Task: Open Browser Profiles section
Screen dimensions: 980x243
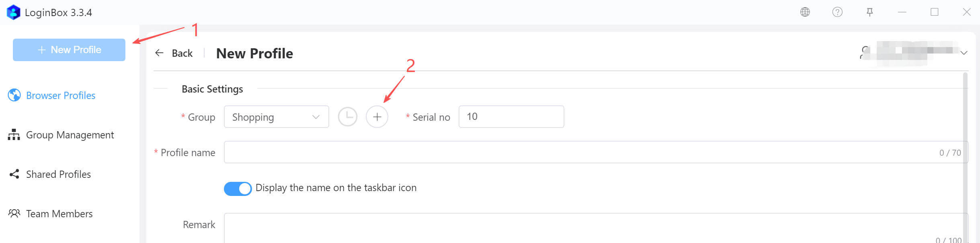Action: [x=60, y=95]
